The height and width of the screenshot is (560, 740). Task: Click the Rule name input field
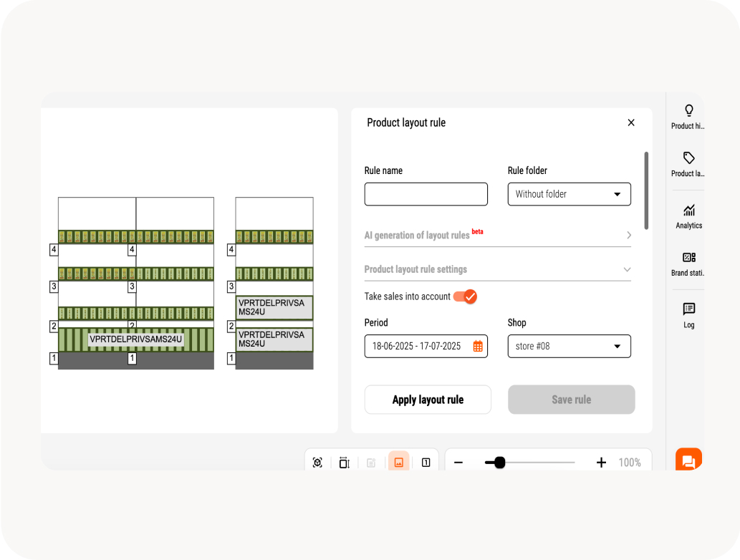[x=426, y=194]
